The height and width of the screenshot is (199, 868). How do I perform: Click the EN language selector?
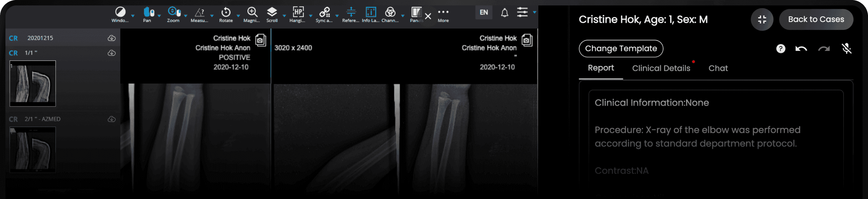tap(484, 13)
